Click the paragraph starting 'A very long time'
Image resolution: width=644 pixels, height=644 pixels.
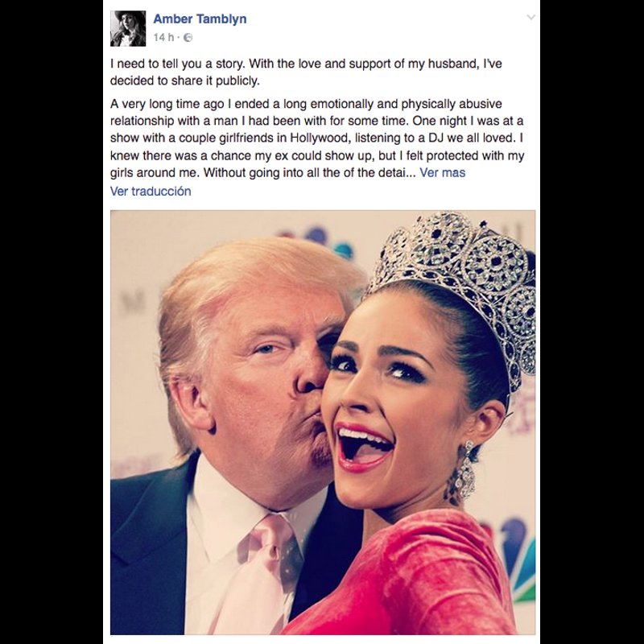coord(317,138)
